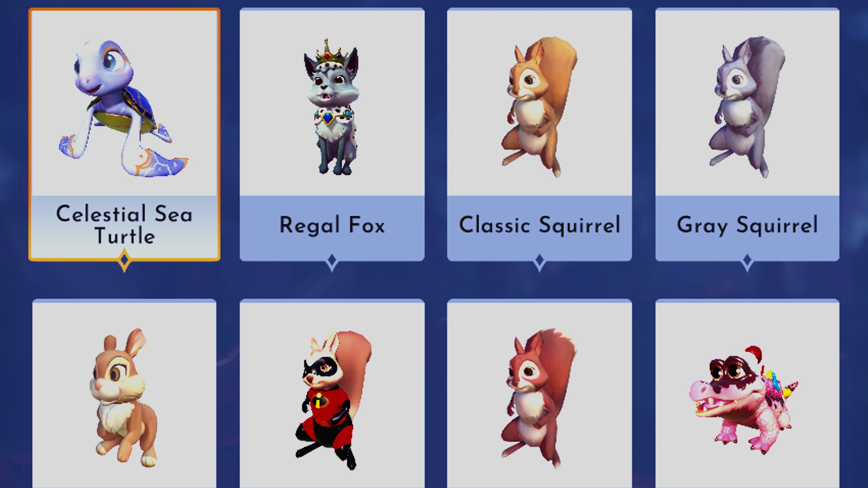Select the Gray Squirrel companion picture

pyautogui.click(x=747, y=108)
